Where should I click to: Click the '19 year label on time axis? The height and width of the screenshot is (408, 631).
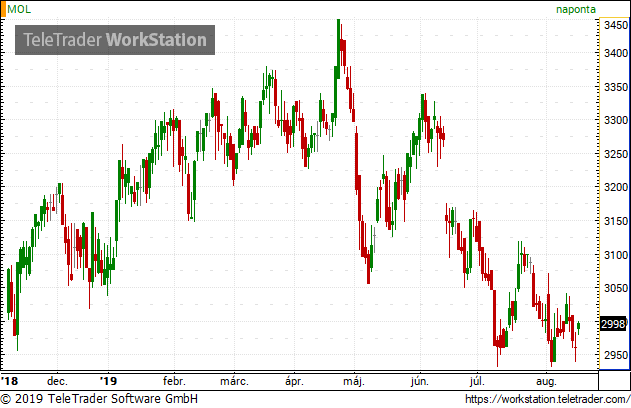click(108, 381)
